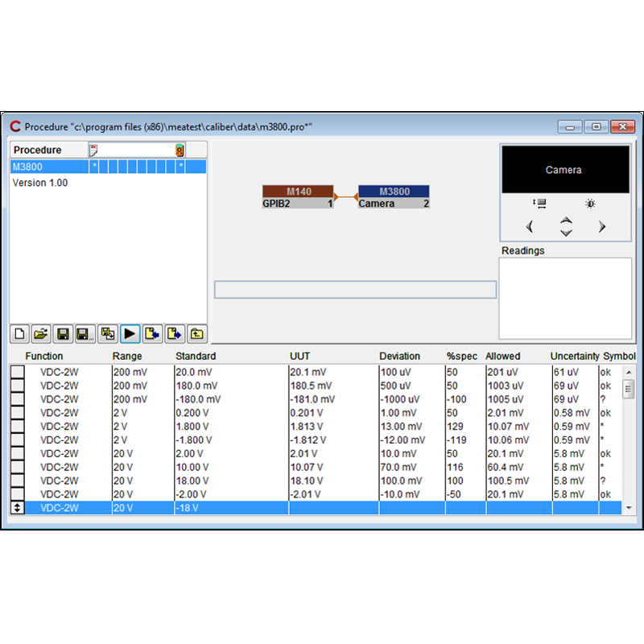Screen dimensions: 644x644
Task: Click the Deviation column header
Action: click(399, 356)
